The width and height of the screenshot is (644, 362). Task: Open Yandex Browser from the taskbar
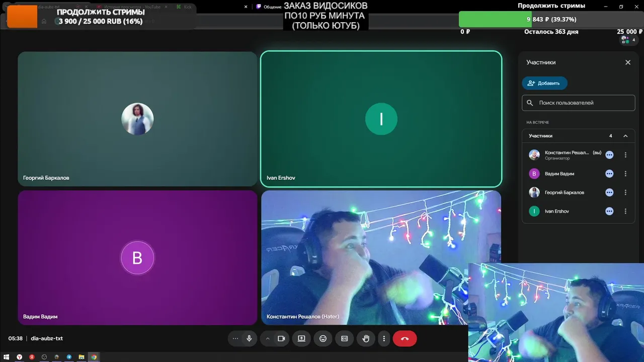19,357
